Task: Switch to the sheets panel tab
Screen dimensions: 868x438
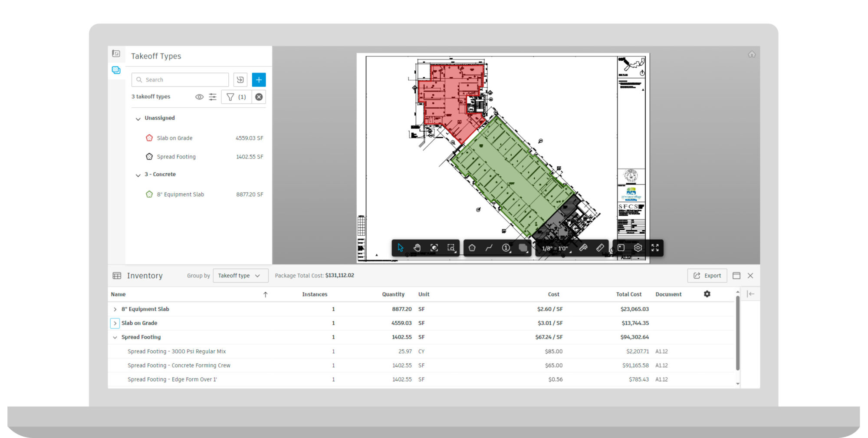Action: tap(116, 53)
